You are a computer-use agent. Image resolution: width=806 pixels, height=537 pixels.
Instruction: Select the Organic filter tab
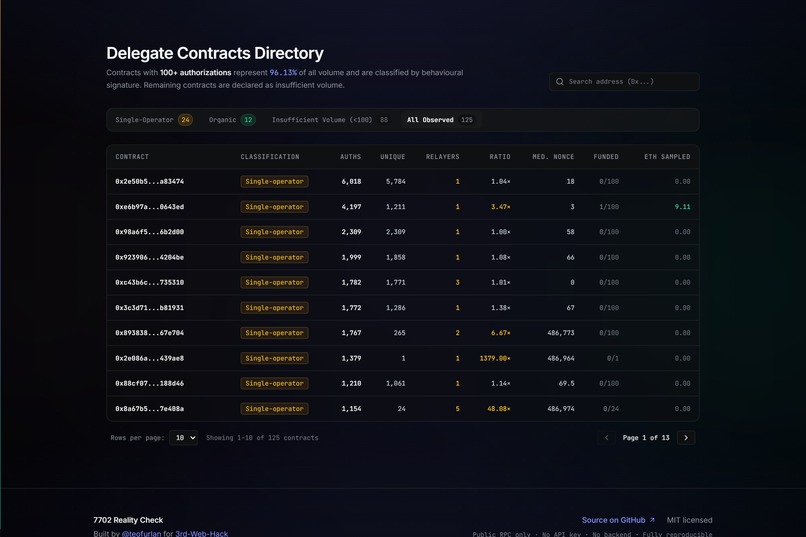232,120
